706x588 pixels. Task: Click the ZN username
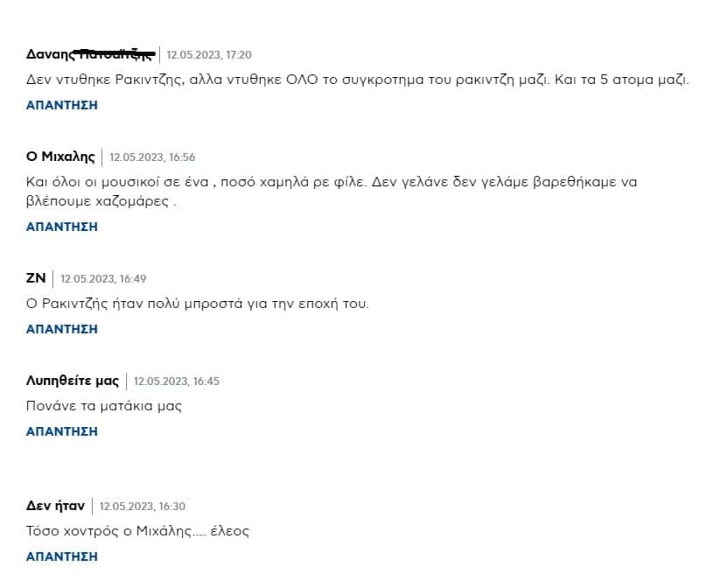(x=36, y=278)
